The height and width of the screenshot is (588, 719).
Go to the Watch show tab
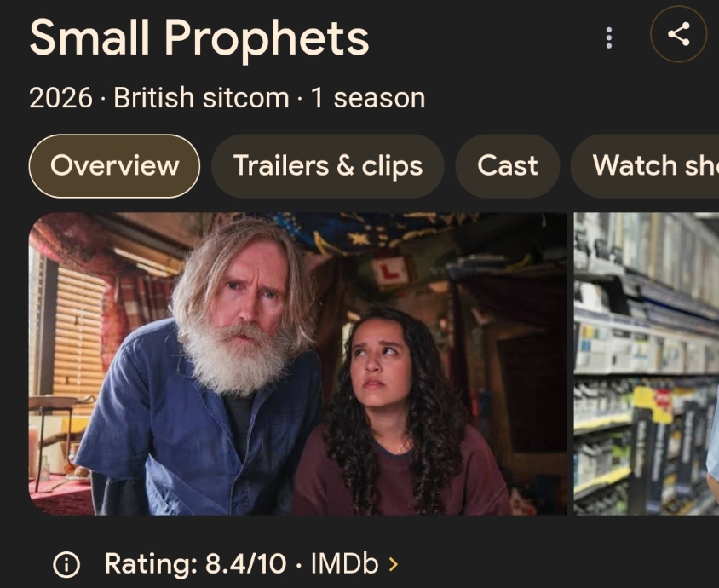click(645, 166)
